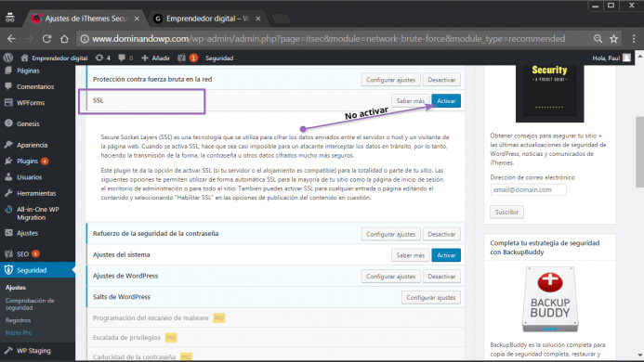
Task: Deactivate Protección contra fuerza bruta en la red
Action: click(x=441, y=80)
